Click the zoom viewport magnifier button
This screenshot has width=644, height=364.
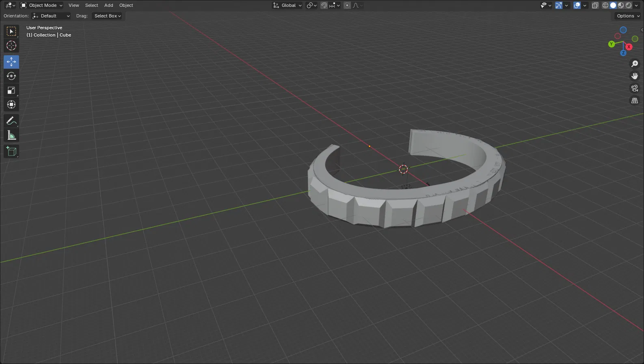pos(635,64)
